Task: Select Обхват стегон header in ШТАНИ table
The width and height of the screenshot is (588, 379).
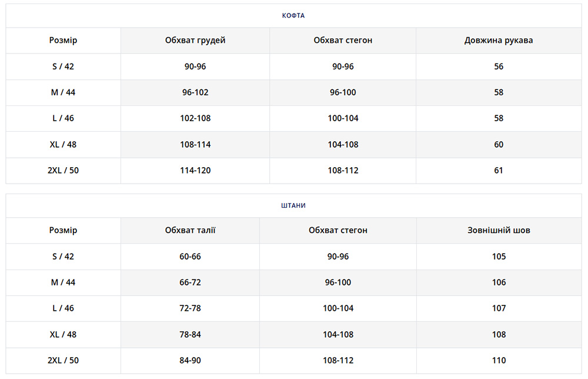Action: (338, 231)
